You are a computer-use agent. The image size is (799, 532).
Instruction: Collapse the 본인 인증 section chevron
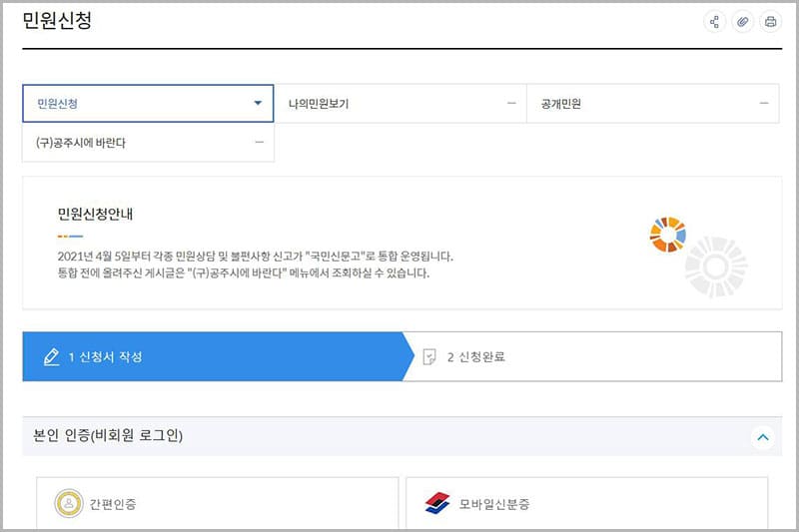pos(763,436)
